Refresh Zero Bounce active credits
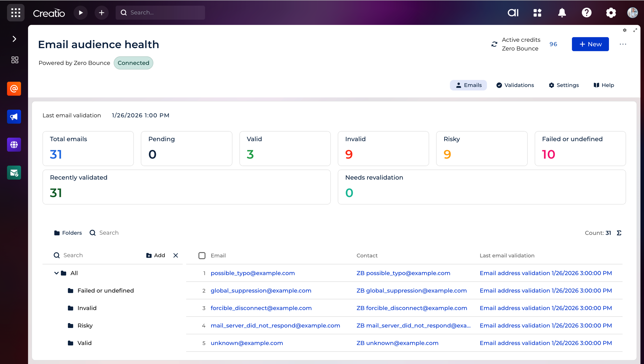Screen dimensions: 644x364 [x=494, y=44]
